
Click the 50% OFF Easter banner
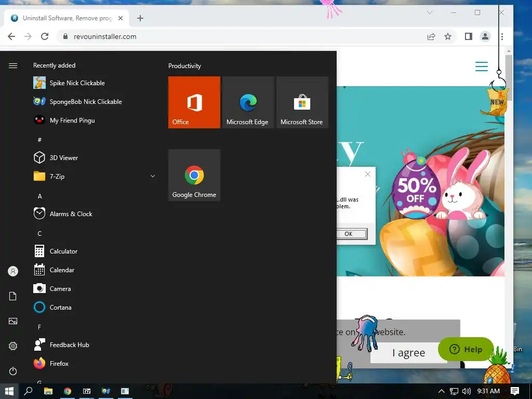(420, 181)
